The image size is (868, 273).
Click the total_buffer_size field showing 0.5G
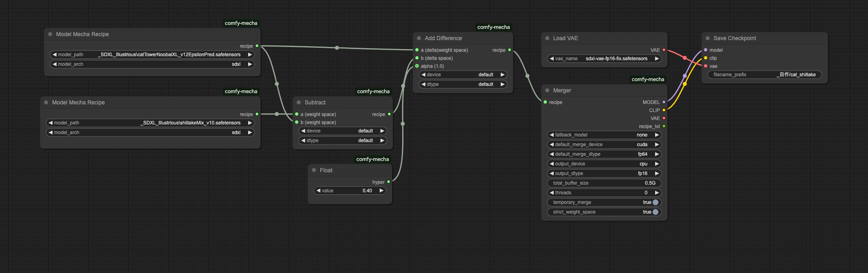(604, 183)
